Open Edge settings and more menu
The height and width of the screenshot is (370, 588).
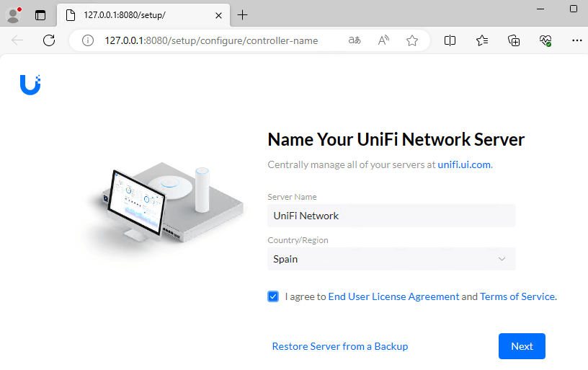click(x=576, y=41)
